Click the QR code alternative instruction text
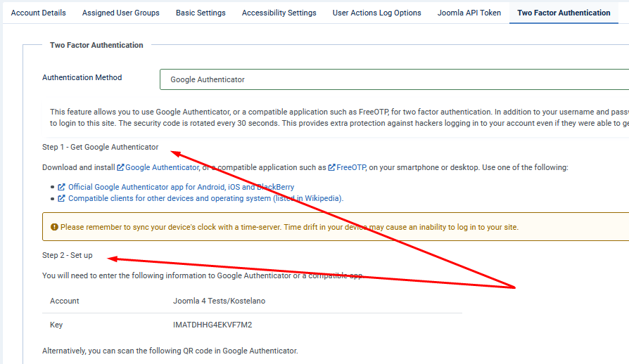The height and width of the screenshot is (364, 629). [170, 351]
